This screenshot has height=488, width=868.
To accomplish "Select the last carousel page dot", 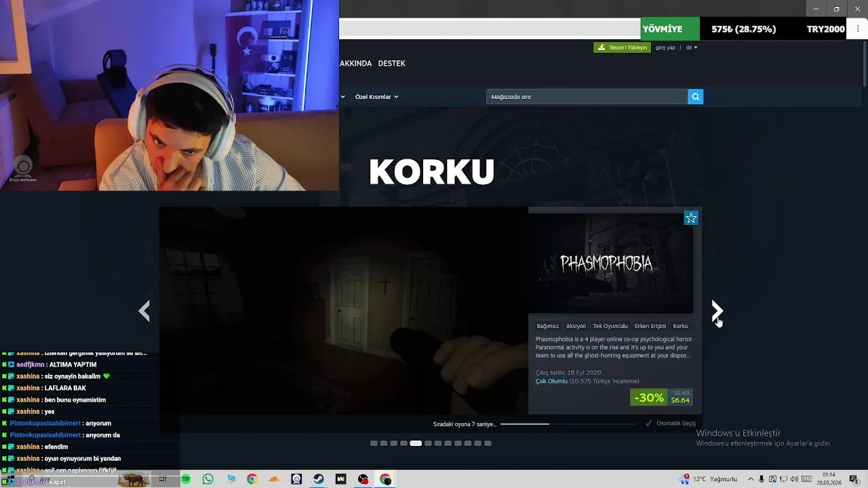I will pyautogui.click(x=488, y=443).
